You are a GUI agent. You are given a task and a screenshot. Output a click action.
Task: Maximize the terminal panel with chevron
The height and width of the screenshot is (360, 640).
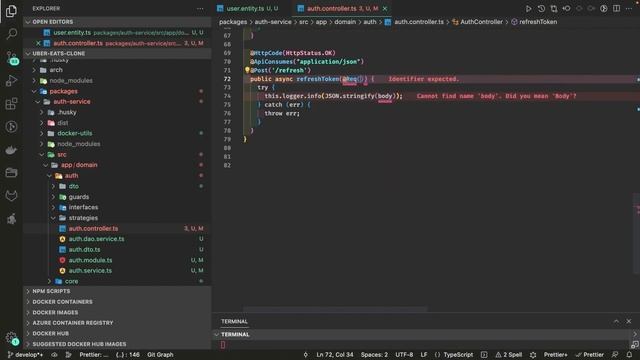[x=616, y=322]
